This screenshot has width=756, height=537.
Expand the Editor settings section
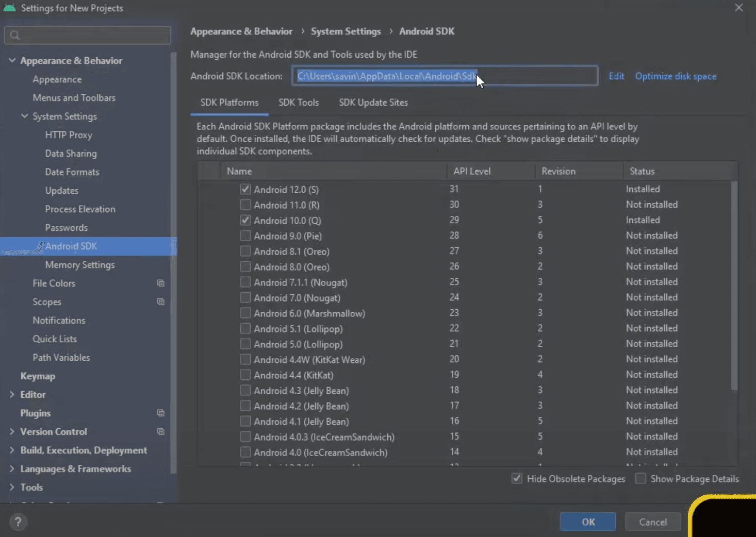[x=12, y=394]
